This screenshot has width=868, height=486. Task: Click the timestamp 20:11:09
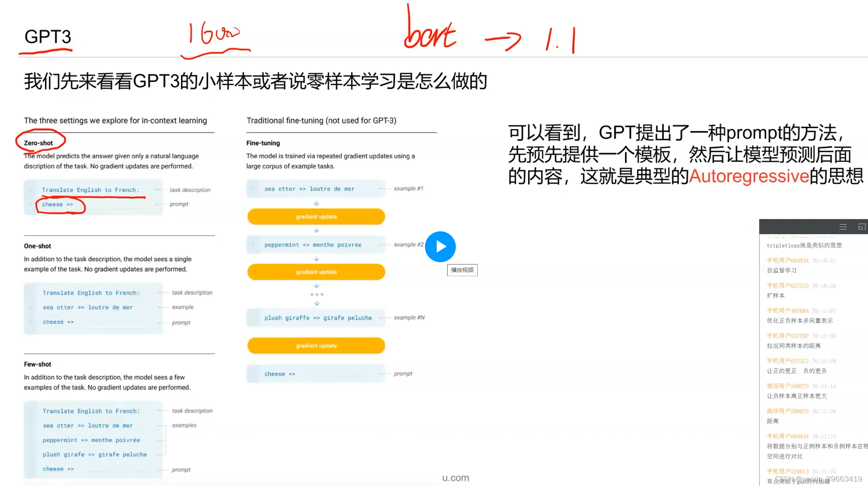tap(824, 361)
